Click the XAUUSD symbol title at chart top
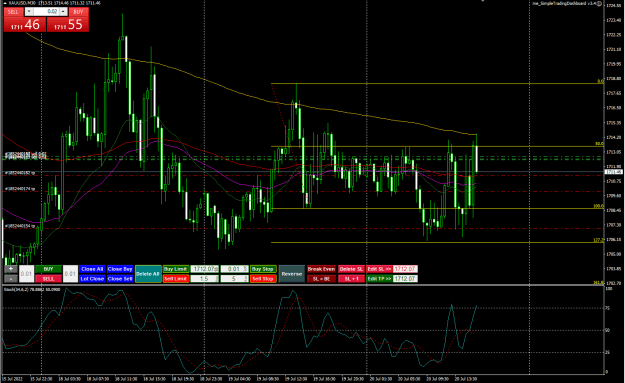625x383 pixels. pyautogui.click(x=22, y=3)
